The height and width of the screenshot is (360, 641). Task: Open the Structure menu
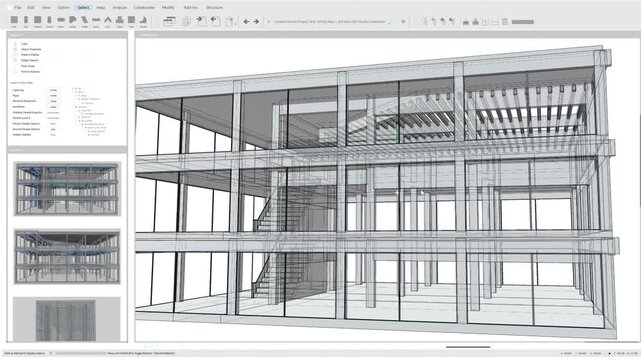(214, 7)
